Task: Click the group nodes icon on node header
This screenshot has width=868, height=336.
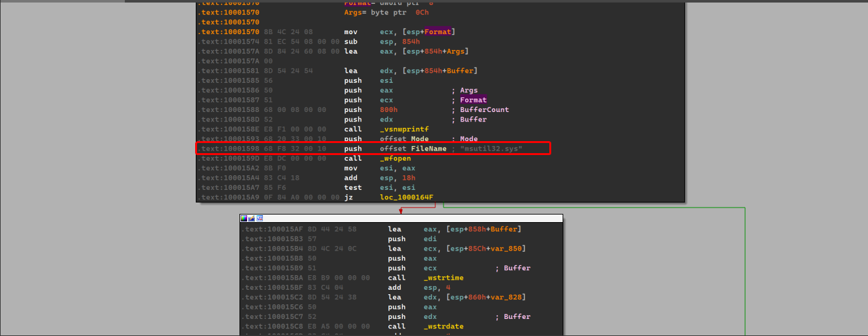Action: click(260, 218)
